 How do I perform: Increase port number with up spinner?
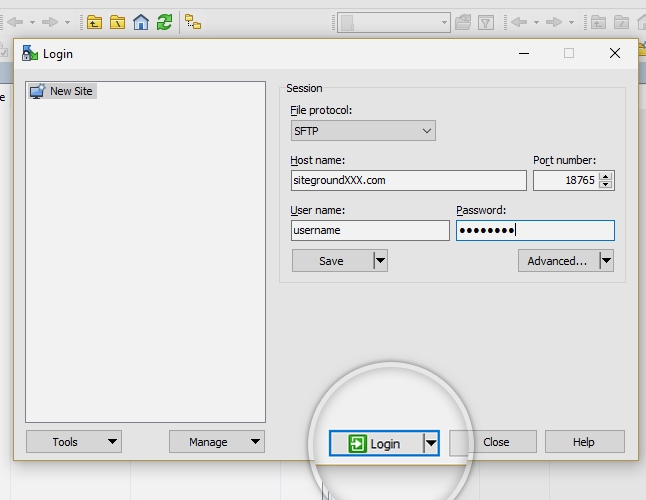pyautogui.click(x=605, y=176)
